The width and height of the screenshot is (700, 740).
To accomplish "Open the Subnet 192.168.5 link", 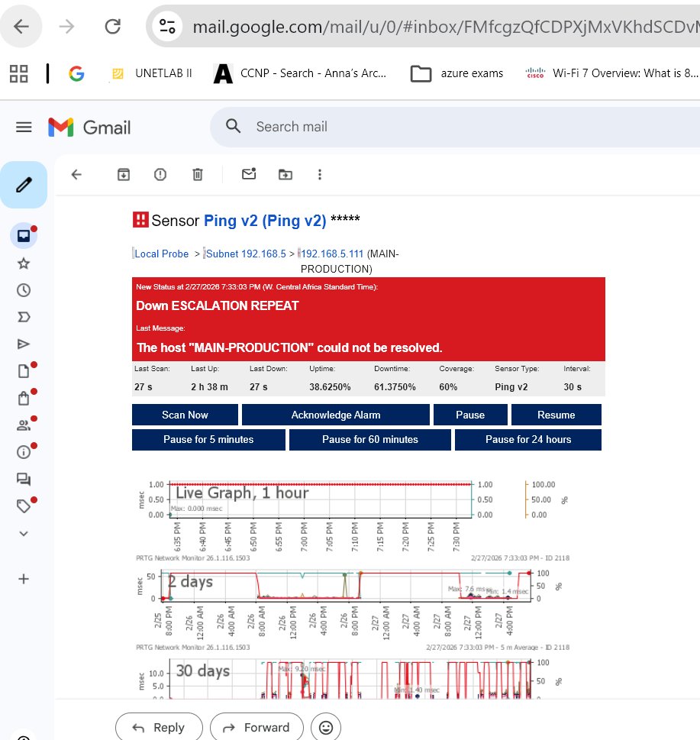I will click(x=246, y=254).
